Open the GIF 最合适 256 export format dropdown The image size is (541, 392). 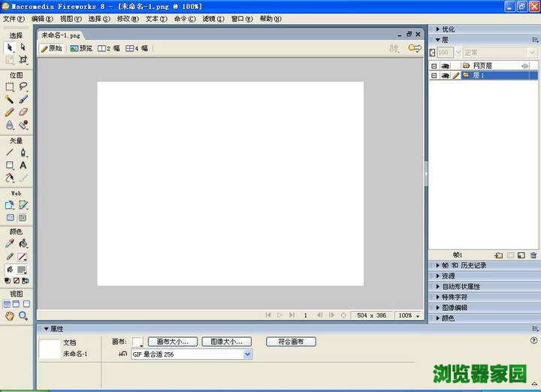pos(248,354)
